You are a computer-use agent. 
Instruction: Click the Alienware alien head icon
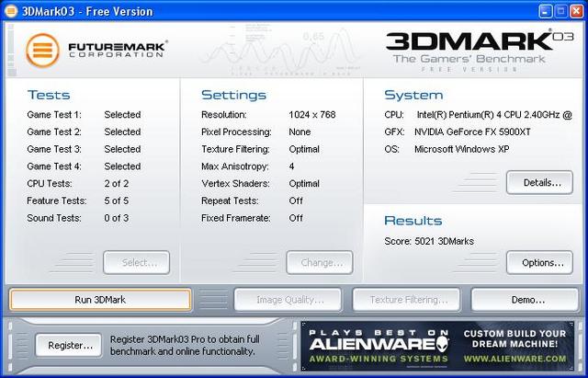pyautogui.click(x=442, y=345)
